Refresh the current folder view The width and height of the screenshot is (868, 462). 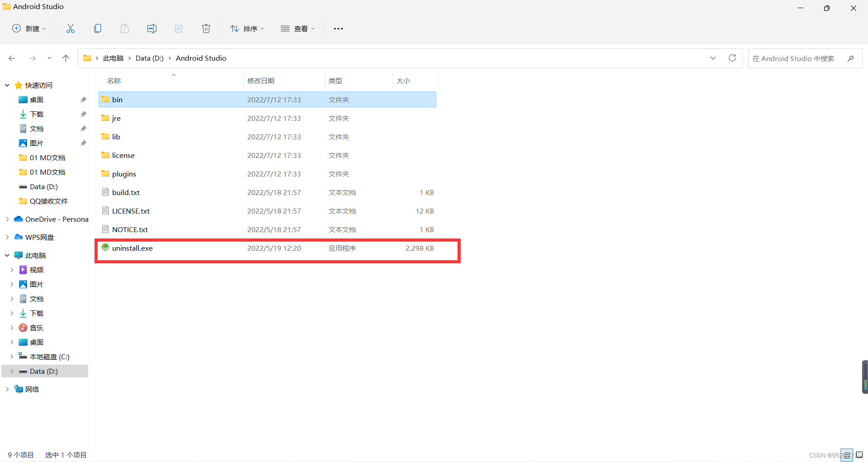(x=732, y=58)
